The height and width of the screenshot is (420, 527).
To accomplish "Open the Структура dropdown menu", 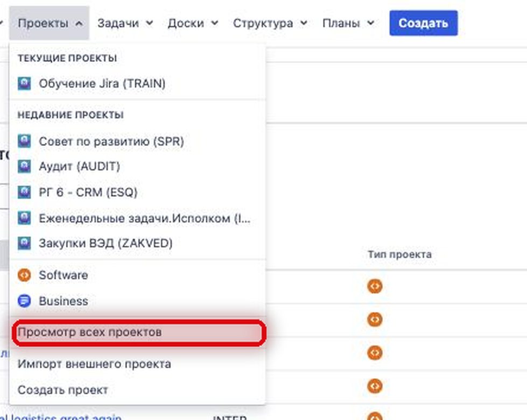I will tap(270, 23).
